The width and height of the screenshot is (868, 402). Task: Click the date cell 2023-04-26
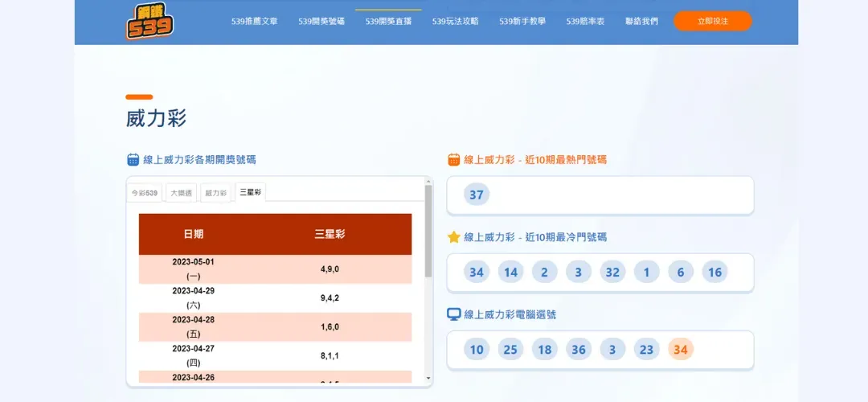point(194,377)
